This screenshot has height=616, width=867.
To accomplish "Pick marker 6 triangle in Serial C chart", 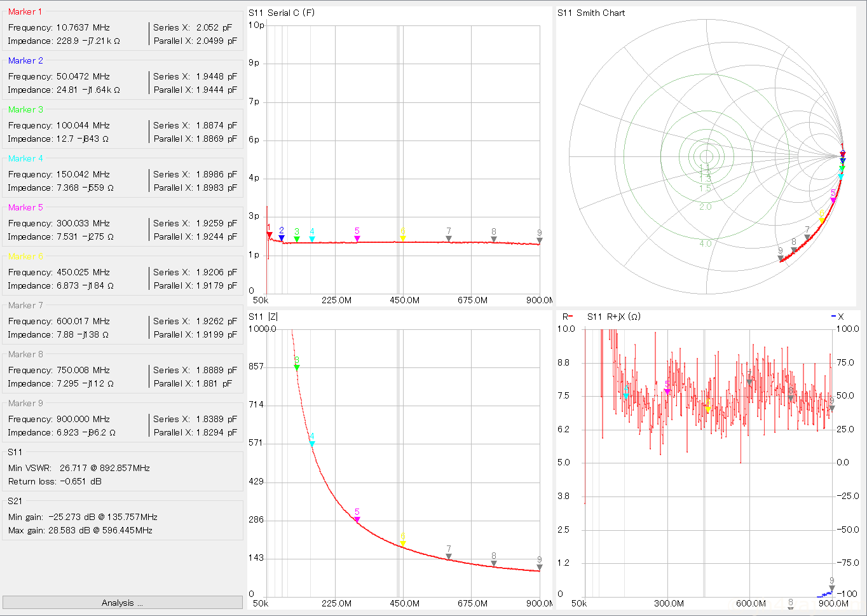I will coord(403,239).
